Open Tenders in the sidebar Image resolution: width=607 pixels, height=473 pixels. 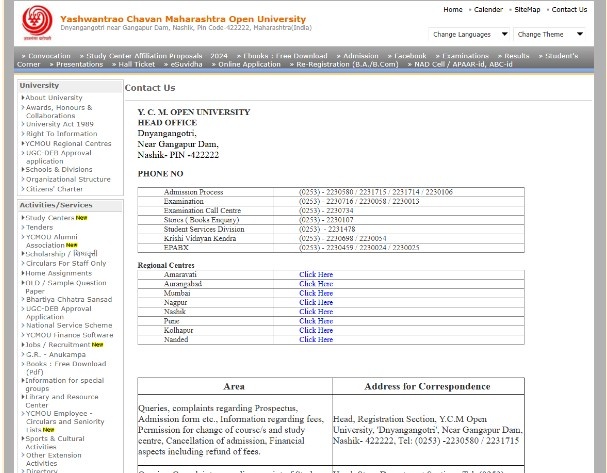pyautogui.click(x=39, y=227)
